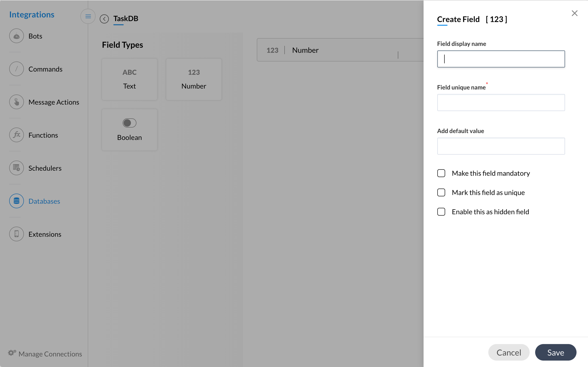Screen dimensions: 588x367
Task: Collapse sidebar with hamburger menu button
Action: click(x=88, y=16)
